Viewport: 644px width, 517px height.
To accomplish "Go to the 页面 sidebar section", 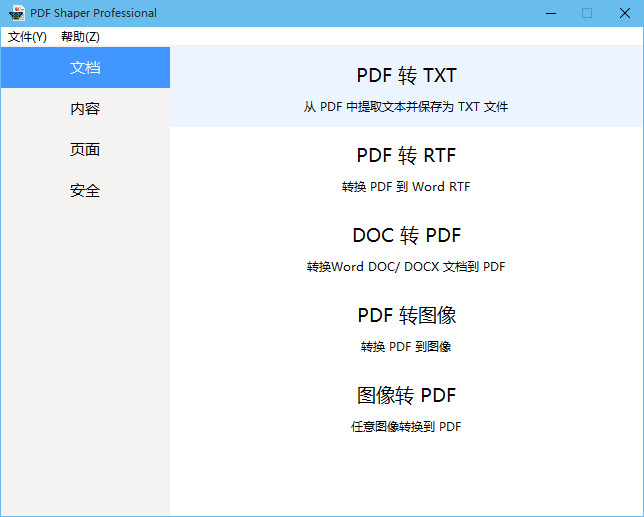I will pyautogui.click(x=85, y=150).
